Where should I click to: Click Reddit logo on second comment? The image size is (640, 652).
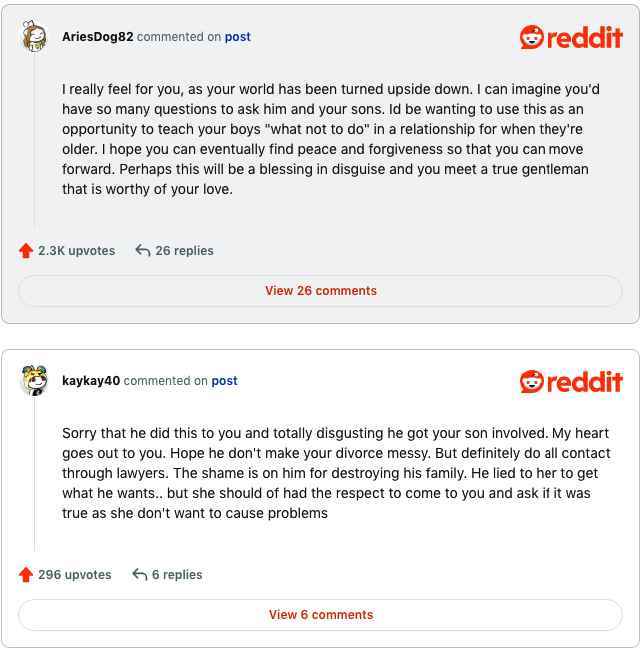(571, 382)
